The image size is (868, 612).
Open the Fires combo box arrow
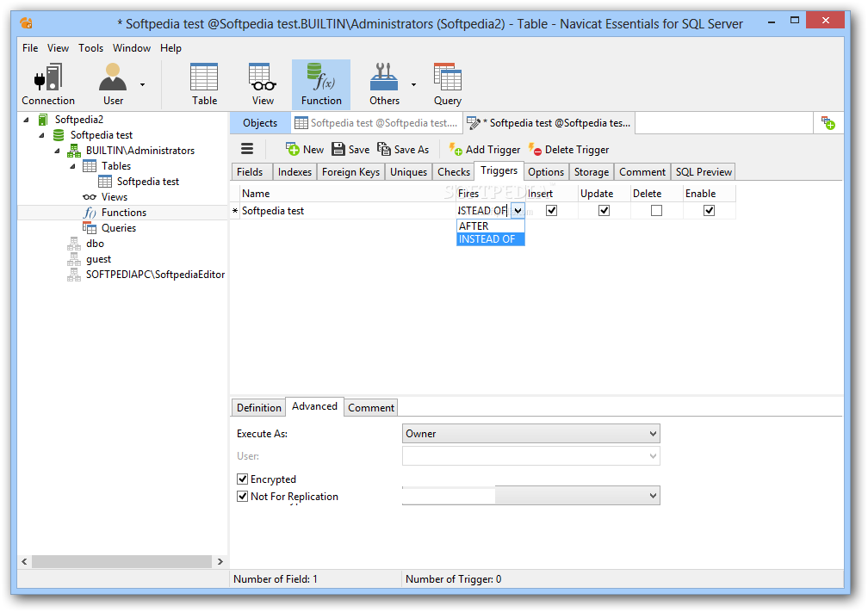click(518, 210)
